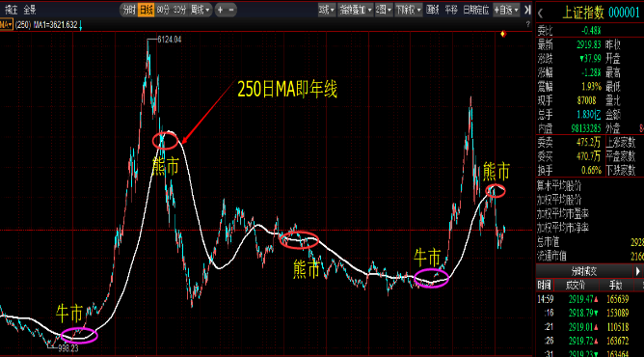Click the cyan down arrow after MA1 value
This screenshot has height=357, width=644.
(x=81, y=26)
